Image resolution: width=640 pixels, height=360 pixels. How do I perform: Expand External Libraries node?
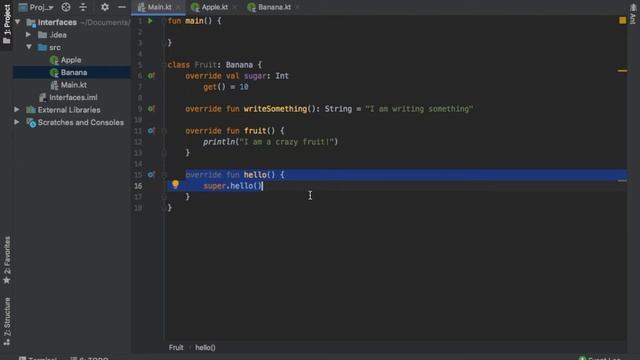[x=17, y=110]
